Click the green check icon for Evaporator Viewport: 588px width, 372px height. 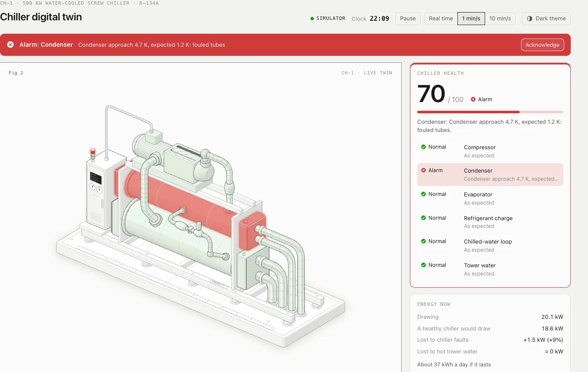point(424,194)
